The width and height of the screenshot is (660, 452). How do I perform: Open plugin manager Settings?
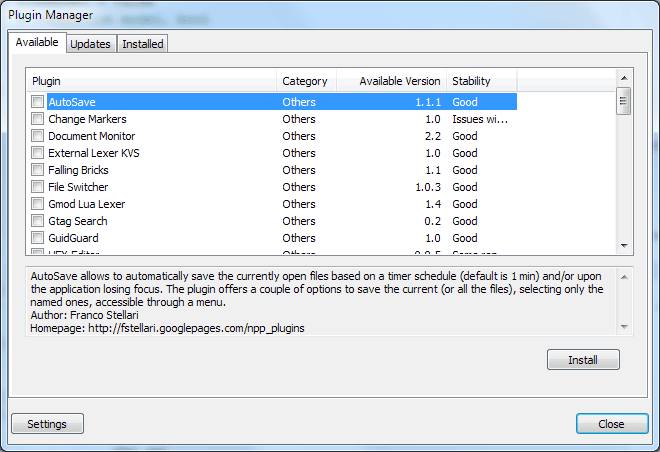(47, 424)
